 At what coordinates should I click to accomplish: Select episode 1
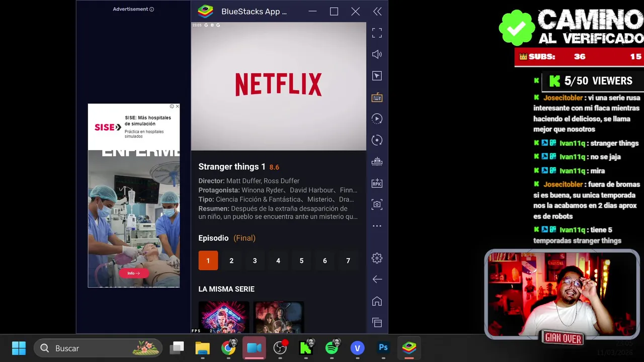click(208, 260)
